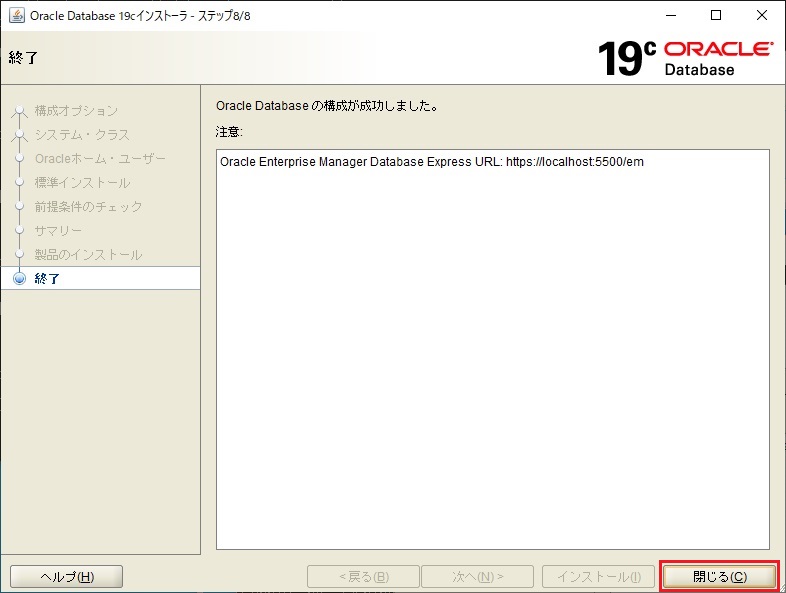786x593 pixels.
Task: Click the 次へ(N) next button
Action: point(477,577)
